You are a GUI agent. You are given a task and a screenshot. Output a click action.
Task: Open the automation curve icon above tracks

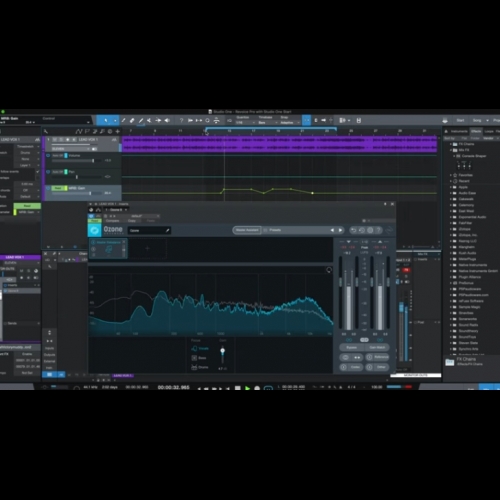pyautogui.click(x=79, y=131)
